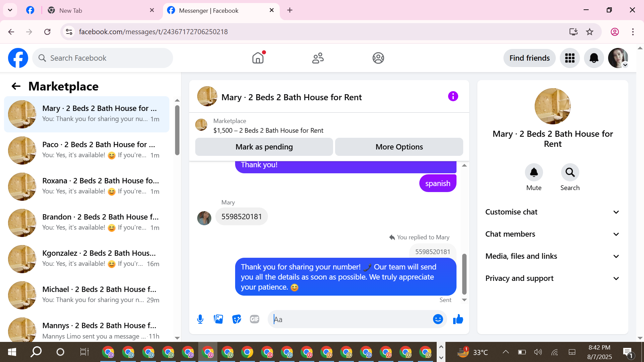Search in conversation with the magnifier icon
644x362 pixels.
click(570, 172)
